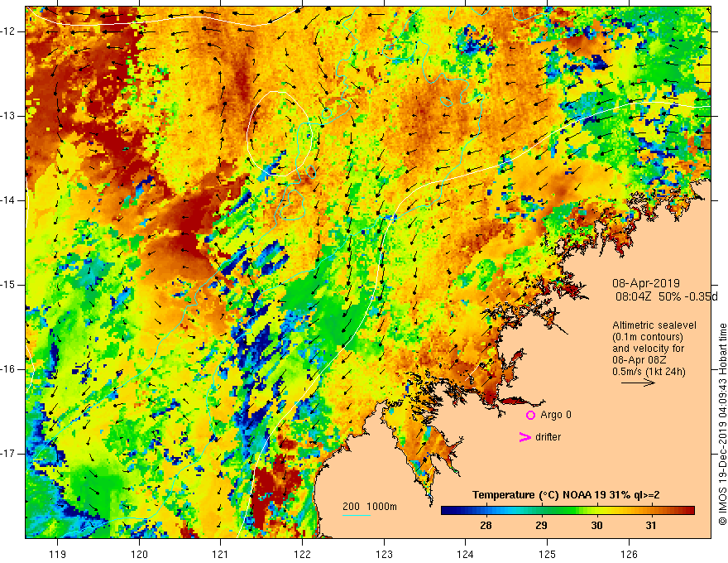The width and height of the screenshot is (728, 563).
Task: Click the dark red end of color bar
Action: point(689,510)
